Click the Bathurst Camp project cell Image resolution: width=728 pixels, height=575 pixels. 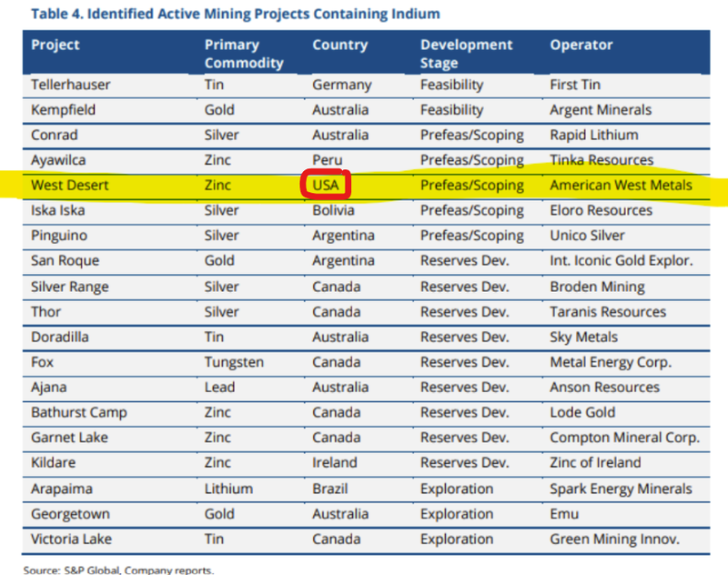tap(79, 412)
